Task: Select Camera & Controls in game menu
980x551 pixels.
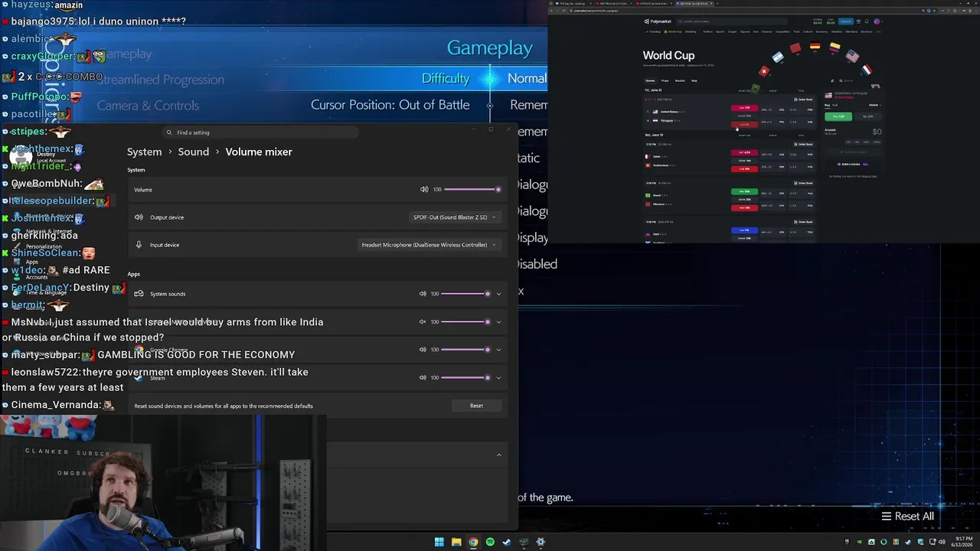Action: pyautogui.click(x=148, y=106)
